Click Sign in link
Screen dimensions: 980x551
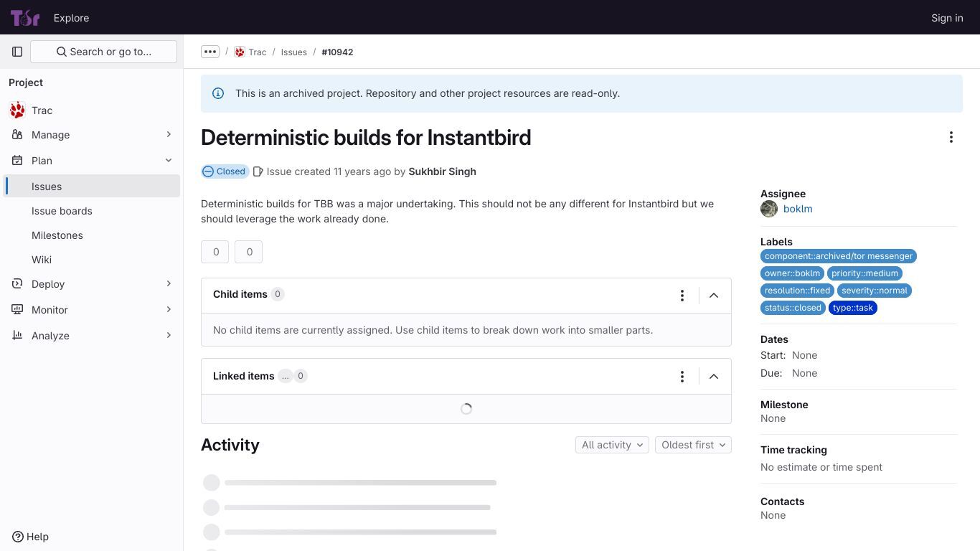point(947,18)
